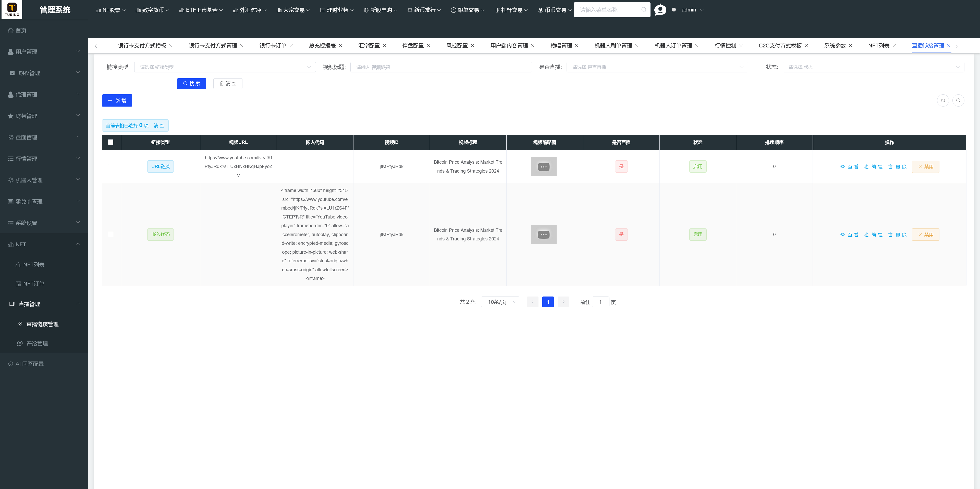Toggle search panel with round magnifier icon
This screenshot has height=489, width=980.
(x=958, y=100)
